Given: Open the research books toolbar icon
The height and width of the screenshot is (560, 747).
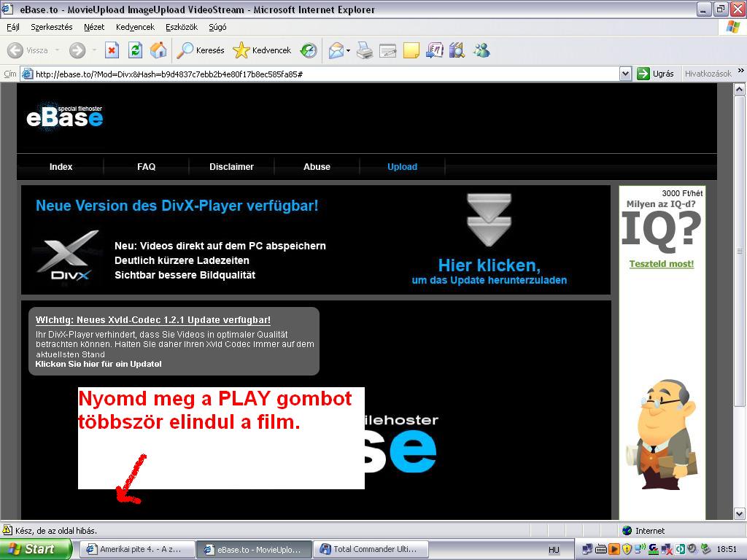Looking at the screenshot, I should [x=457, y=50].
